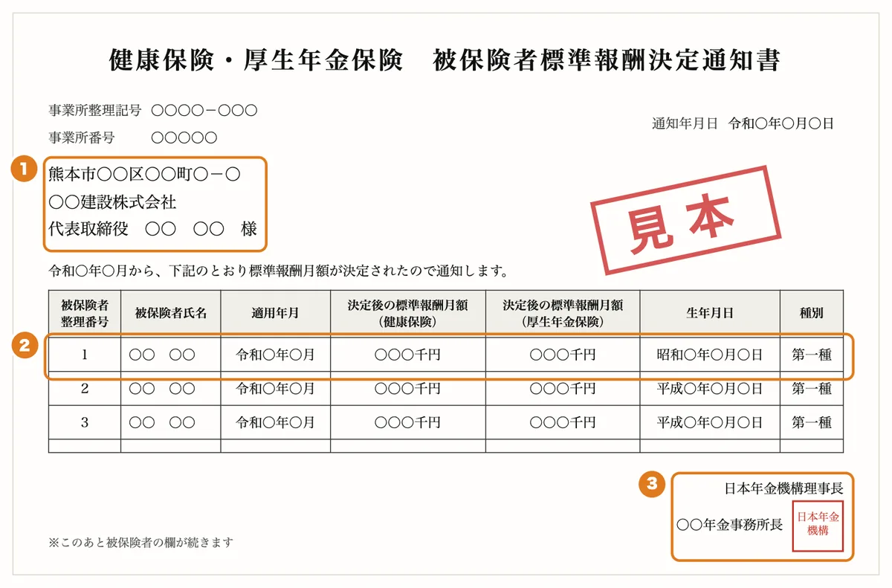892x588 pixels.
Task: Click the 生年月日 column header
Action: point(710,313)
